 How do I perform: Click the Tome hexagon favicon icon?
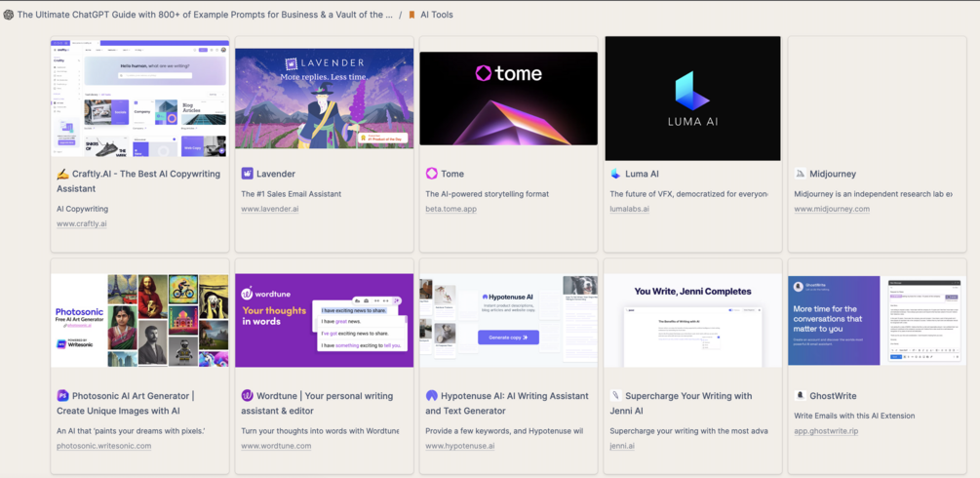pos(431,174)
